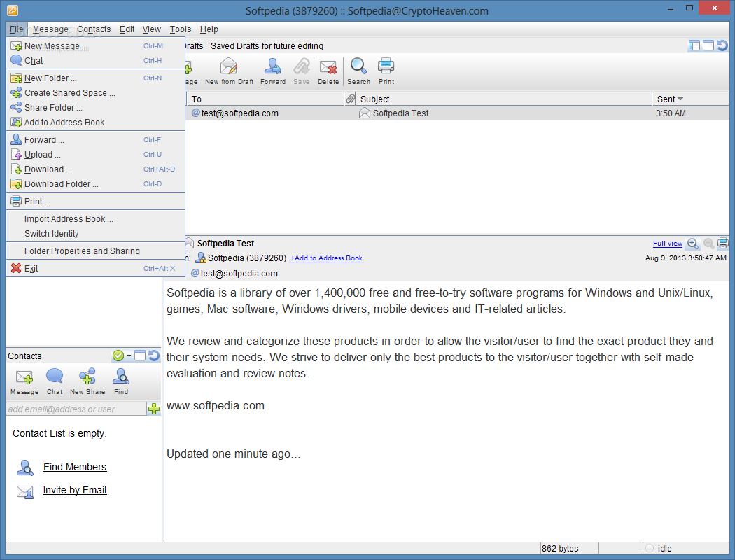Click the Search magnifier toolbar icon
The width and height of the screenshot is (735, 560).
click(358, 66)
